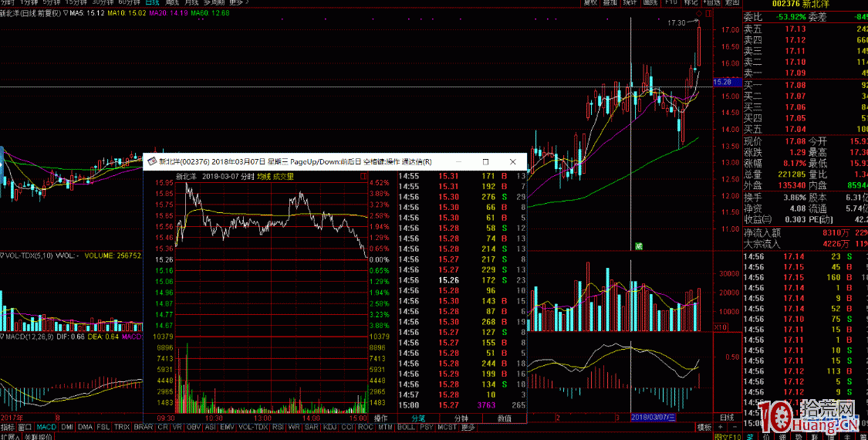Click the 窗口 tab at bottom

coord(25,427)
